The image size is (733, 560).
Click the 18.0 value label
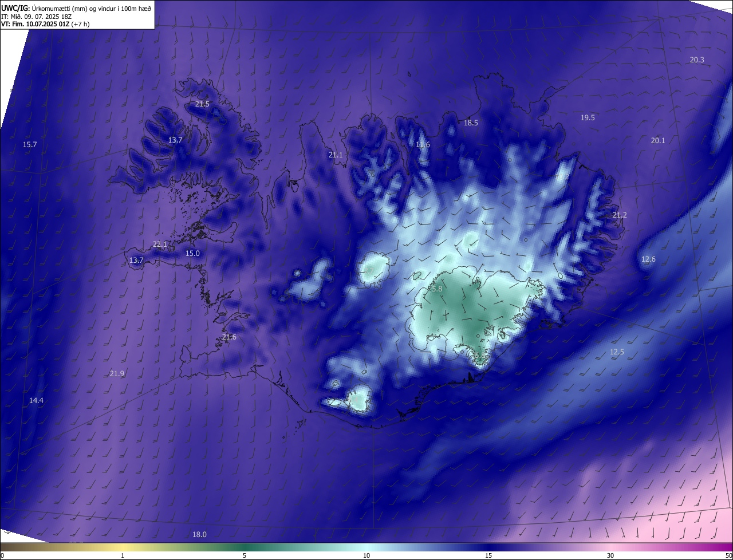(x=199, y=535)
